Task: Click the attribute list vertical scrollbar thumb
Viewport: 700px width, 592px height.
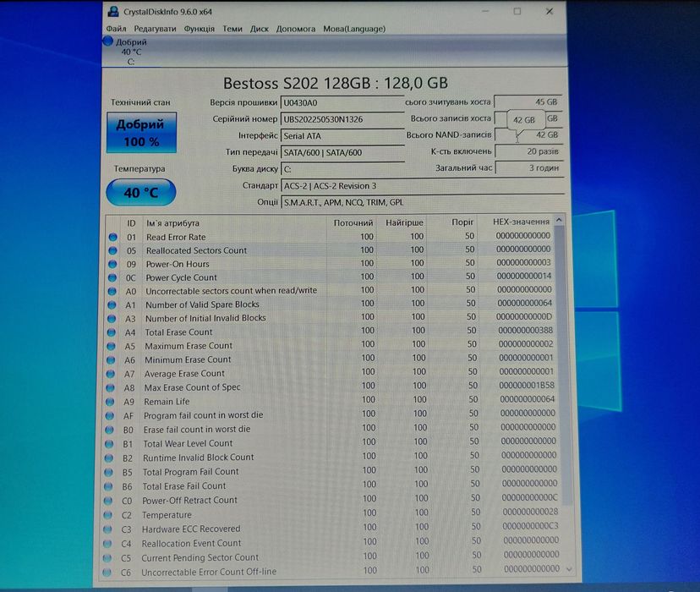Action: 563,364
